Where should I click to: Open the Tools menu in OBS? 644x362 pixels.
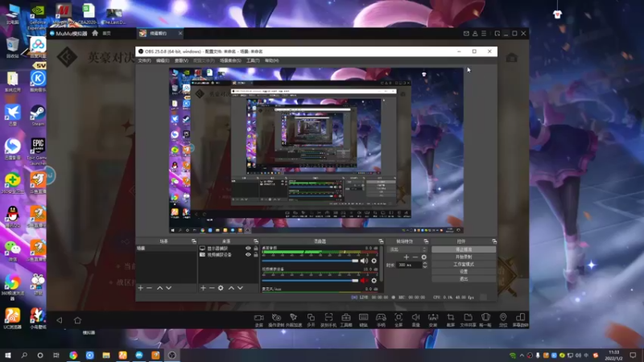click(253, 61)
